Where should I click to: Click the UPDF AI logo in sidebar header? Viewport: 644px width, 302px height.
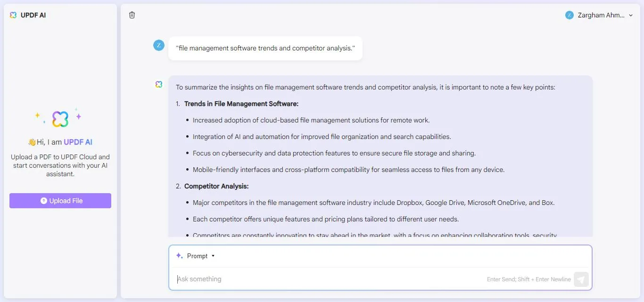[x=13, y=15]
